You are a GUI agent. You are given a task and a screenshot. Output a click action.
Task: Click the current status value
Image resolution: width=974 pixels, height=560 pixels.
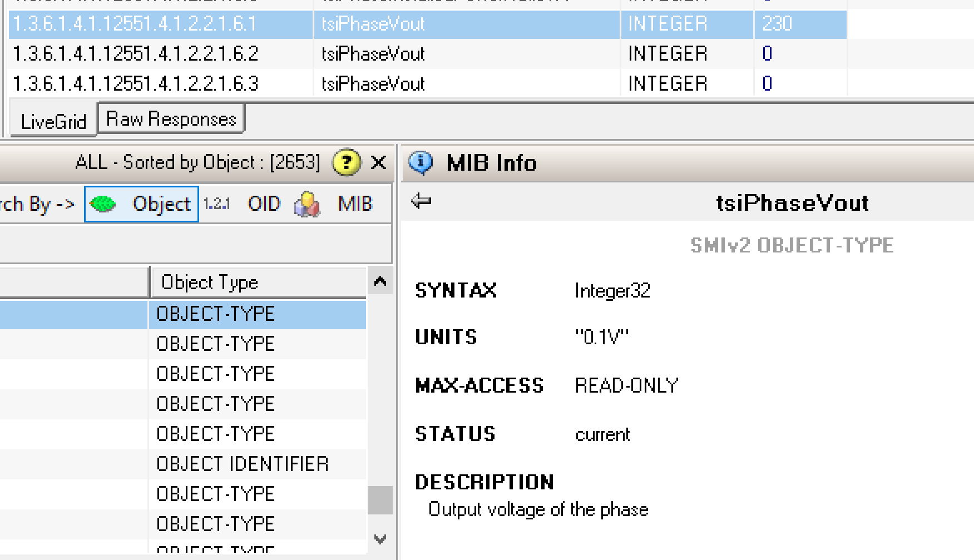[x=602, y=434]
